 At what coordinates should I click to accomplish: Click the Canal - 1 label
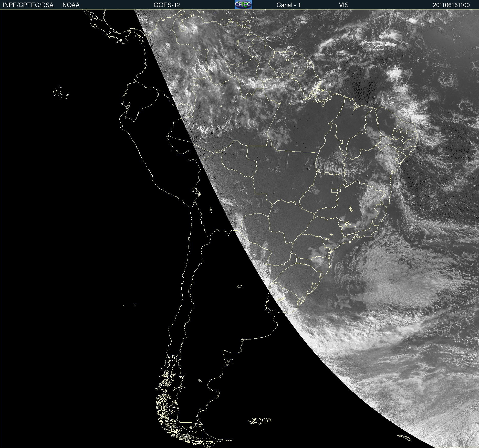[289, 5]
